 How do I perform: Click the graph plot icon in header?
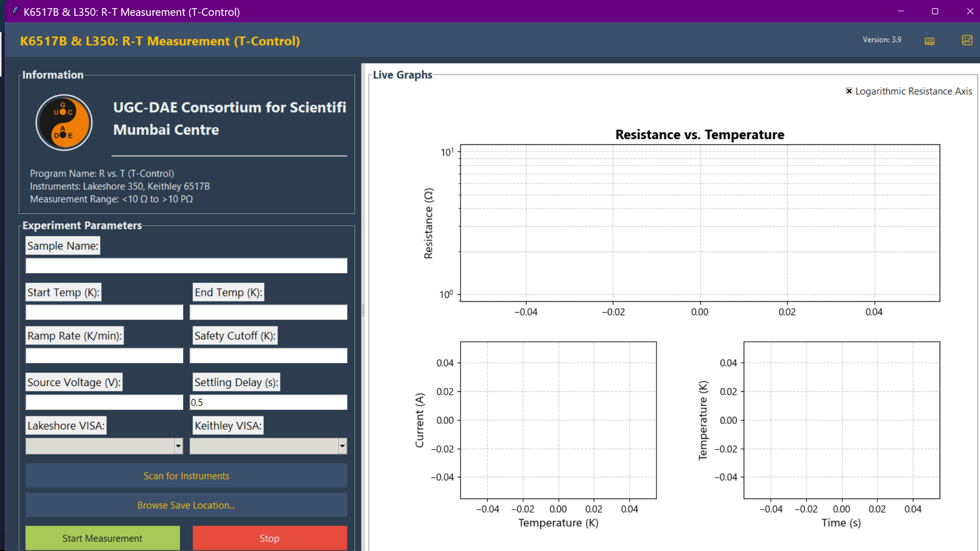[967, 40]
